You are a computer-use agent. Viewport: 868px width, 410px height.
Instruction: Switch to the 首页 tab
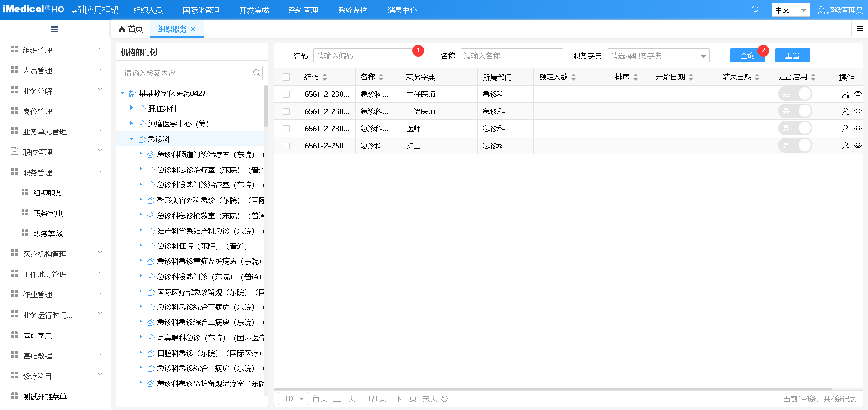pyautogui.click(x=131, y=29)
